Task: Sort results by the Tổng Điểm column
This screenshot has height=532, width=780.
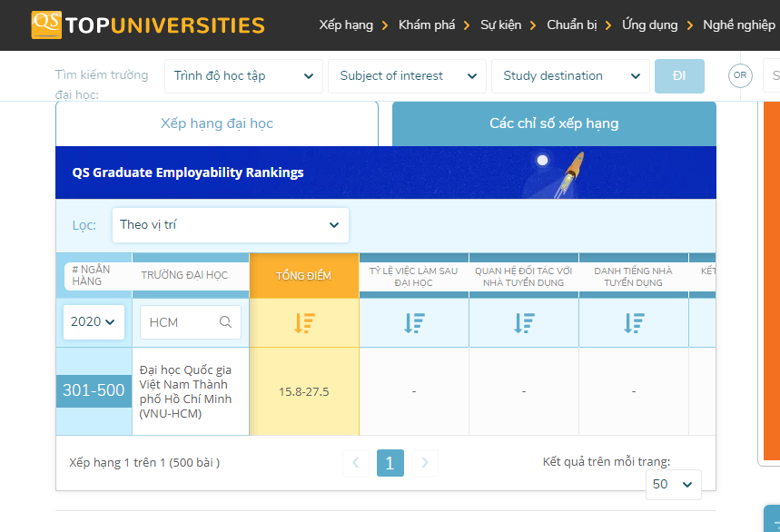Action: pyautogui.click(x=303, y=321)
